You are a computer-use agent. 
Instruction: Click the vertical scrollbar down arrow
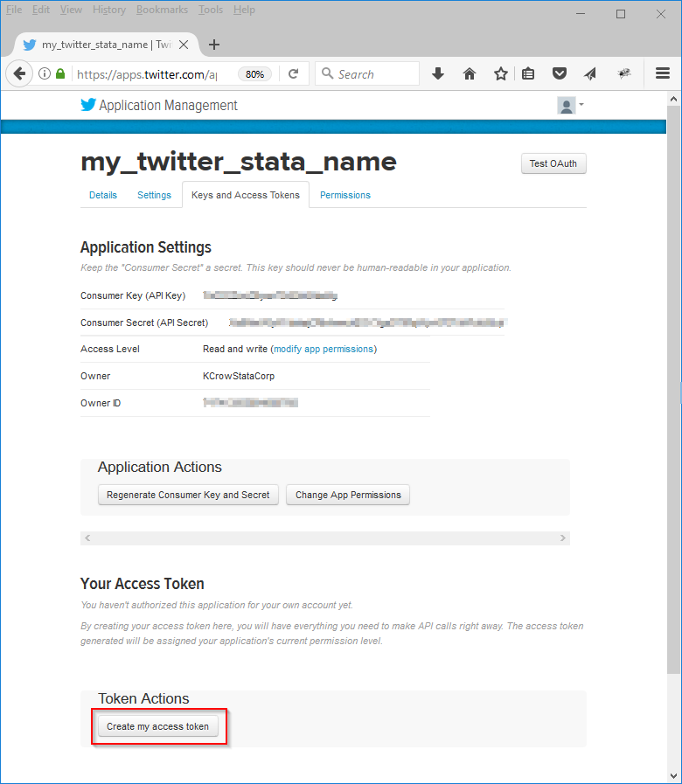point(673,776)
